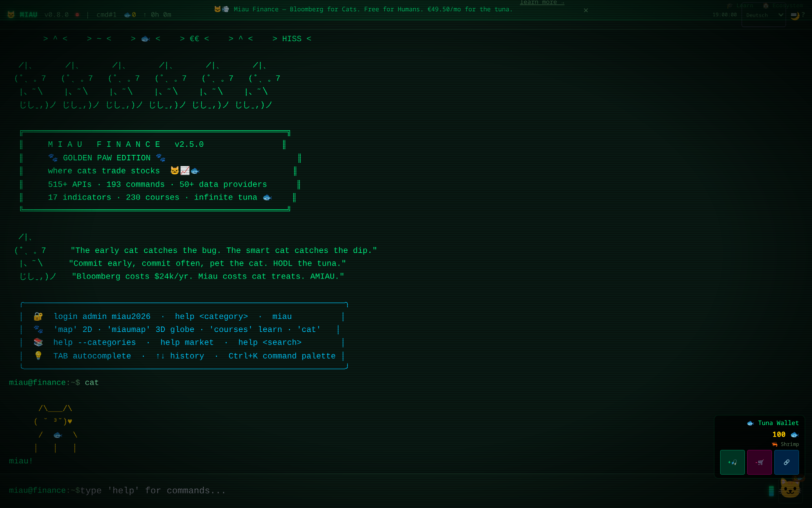The width and height of the screenshot is (812, 508).
Task: Click the books icon beside help --categories
Action: (x=38, y=342)
